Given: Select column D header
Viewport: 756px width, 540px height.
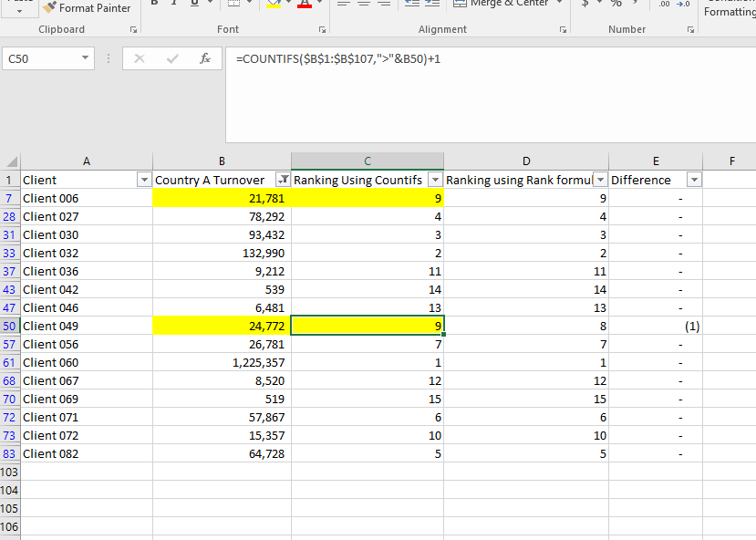Looking at the screenshot, I should (x=526, y=161).
